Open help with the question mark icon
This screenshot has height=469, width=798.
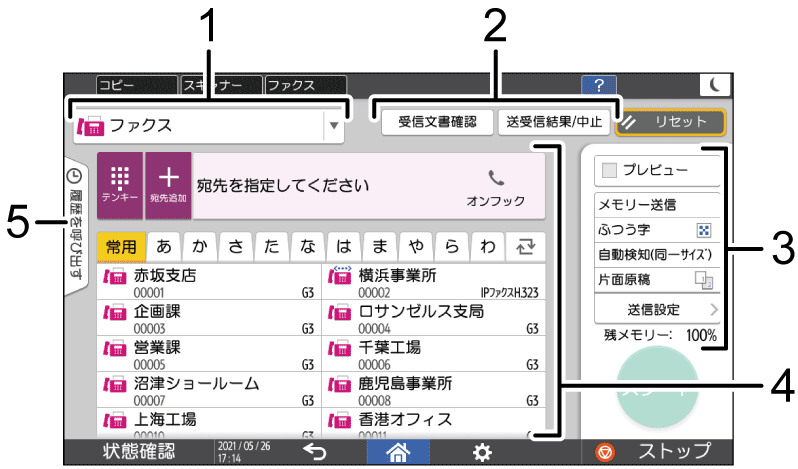pos(599,85)
